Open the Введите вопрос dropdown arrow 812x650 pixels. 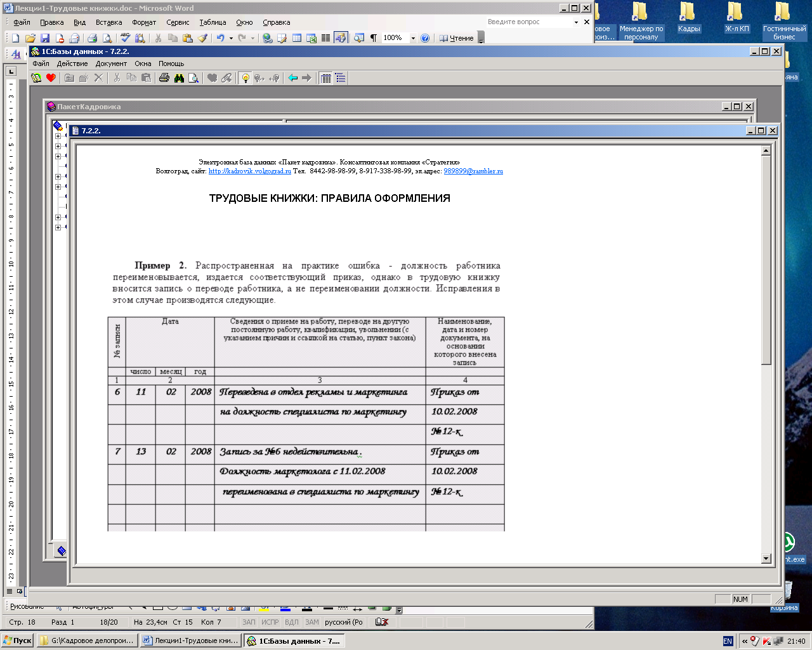tap(576, 22)
